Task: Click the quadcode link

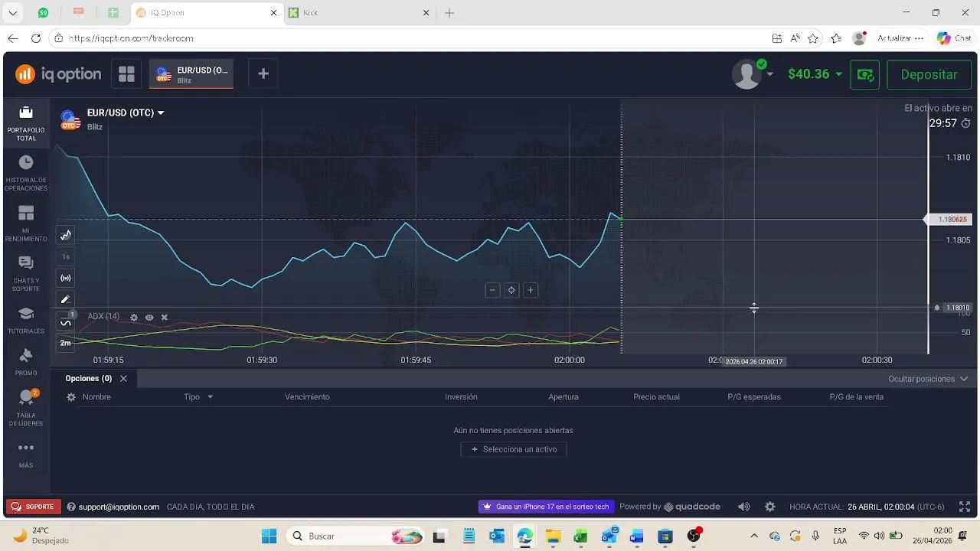Action: click(692, 507)
